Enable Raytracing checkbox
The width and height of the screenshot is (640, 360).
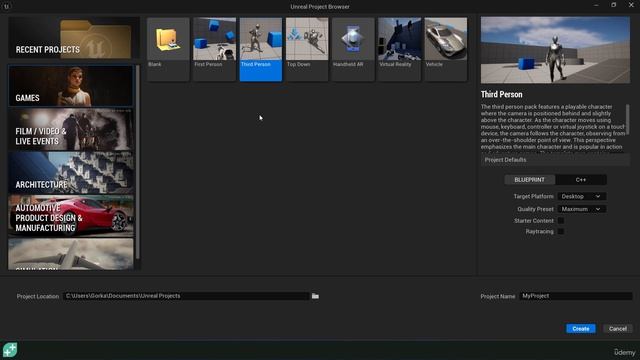[561, 231]
